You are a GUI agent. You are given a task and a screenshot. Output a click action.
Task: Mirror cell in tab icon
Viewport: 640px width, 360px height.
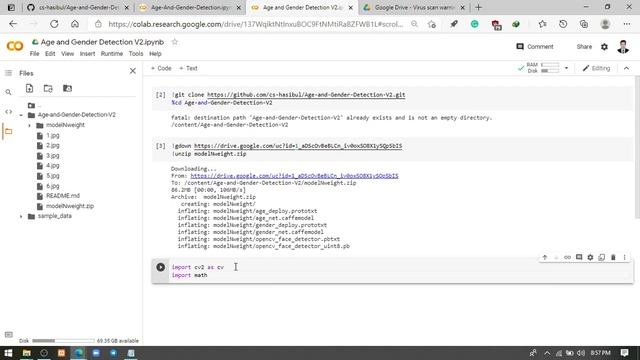pos(602,258)
